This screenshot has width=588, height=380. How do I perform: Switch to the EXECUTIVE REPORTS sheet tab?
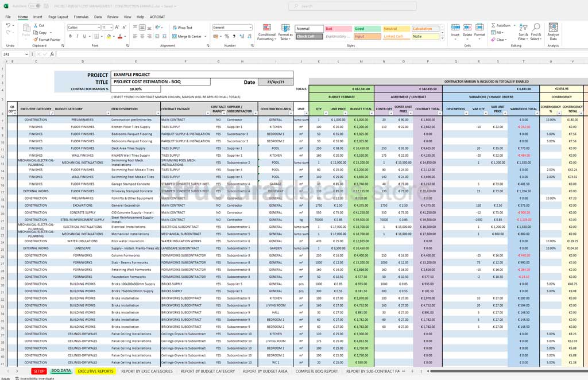click(95, 371)
